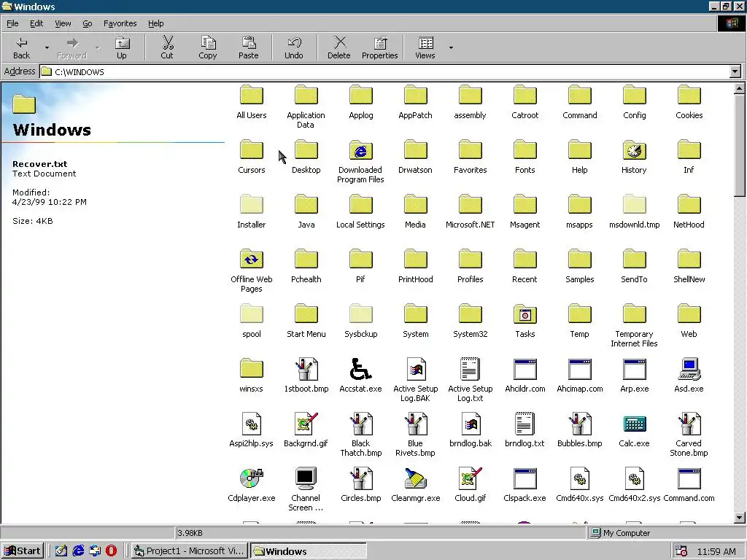
Task: Click the scroll up arrow
Action: pyautogui.click(x=740, y=88)
